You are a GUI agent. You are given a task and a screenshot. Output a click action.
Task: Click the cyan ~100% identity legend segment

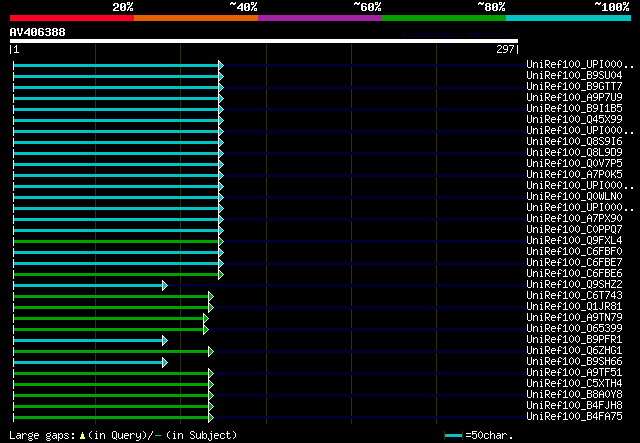pos(569,18)
